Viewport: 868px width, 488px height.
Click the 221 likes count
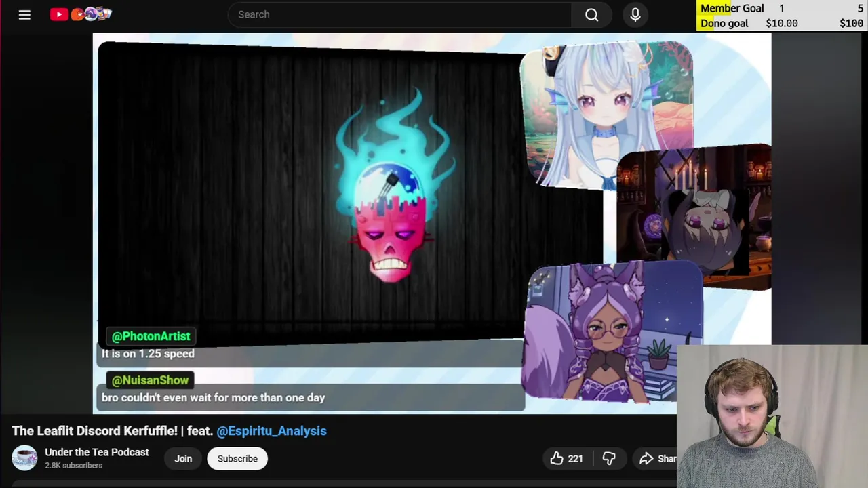[x=576, y=459]
